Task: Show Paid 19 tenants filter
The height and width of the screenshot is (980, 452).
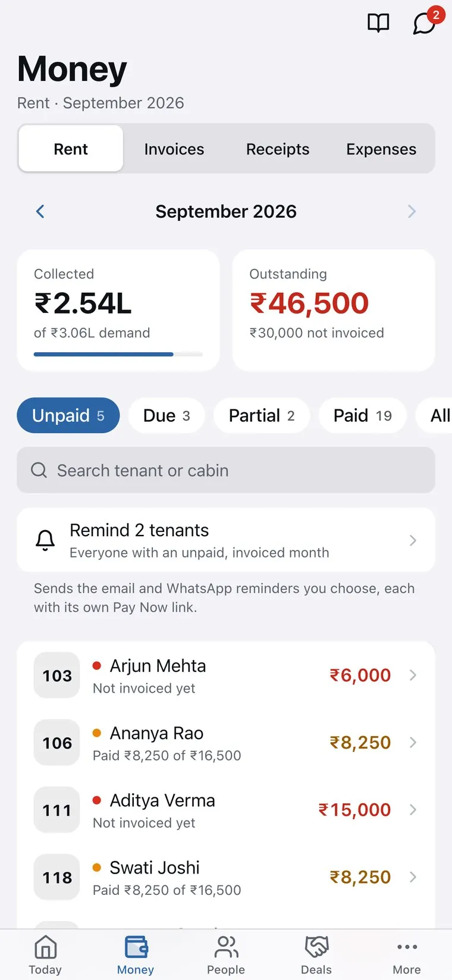Action: coord(363,415)
